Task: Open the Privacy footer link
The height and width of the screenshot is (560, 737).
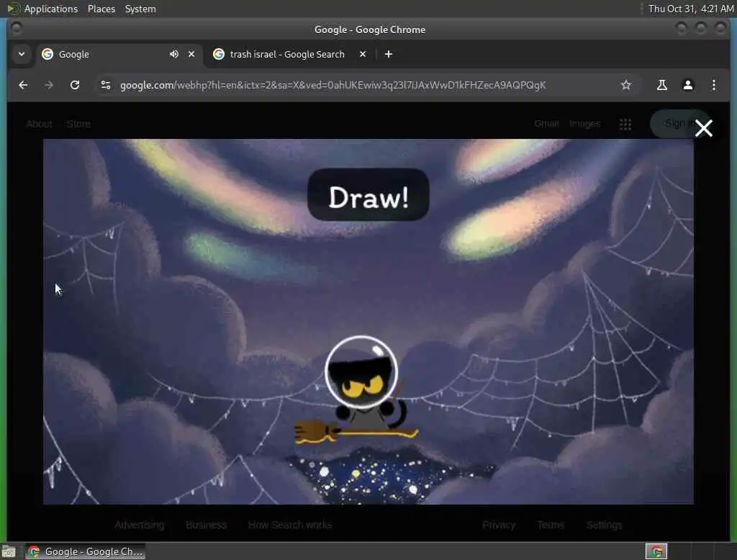Action: (499, 525)
